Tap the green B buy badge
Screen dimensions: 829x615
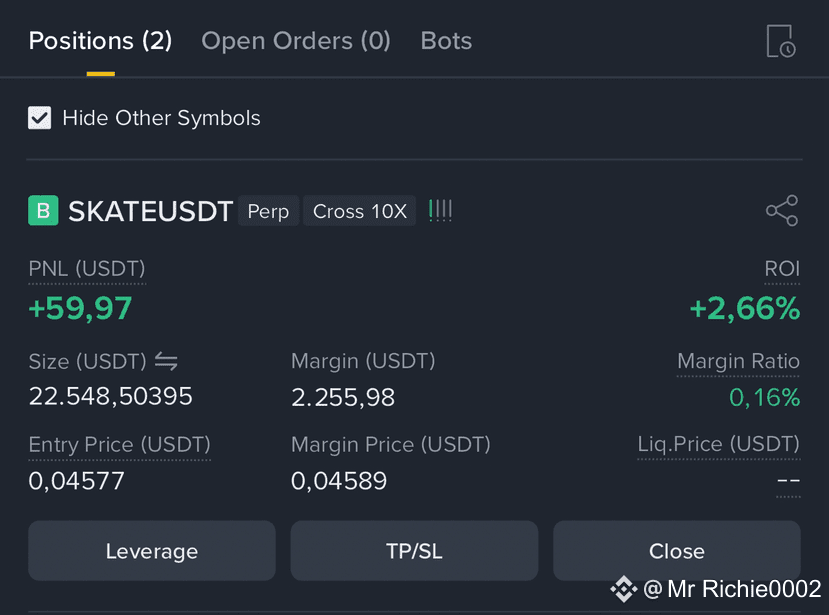pyautogui.click(x=43, y=210)
